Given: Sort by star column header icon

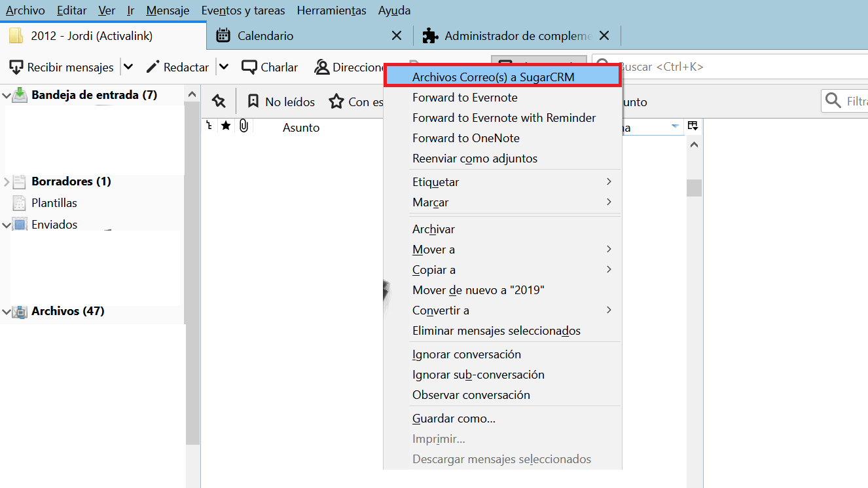Looking at the screenshot, I should click(x=226, y=126).
